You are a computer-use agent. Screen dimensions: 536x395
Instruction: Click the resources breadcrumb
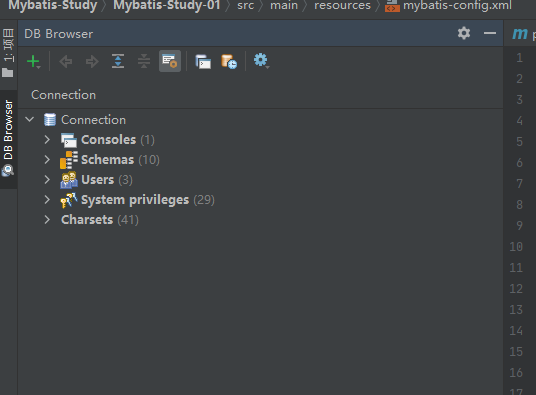342,5
